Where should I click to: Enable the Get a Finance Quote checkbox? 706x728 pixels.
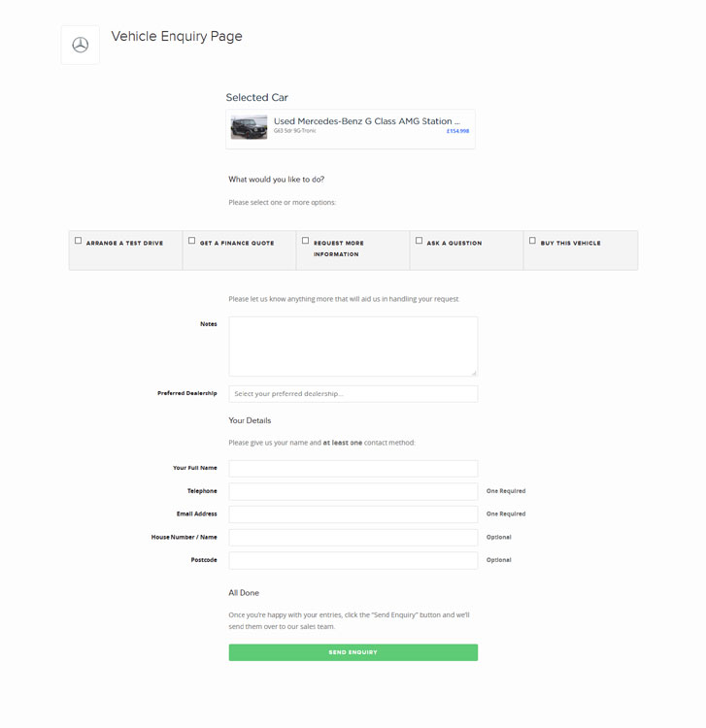(x=192, y=241)
